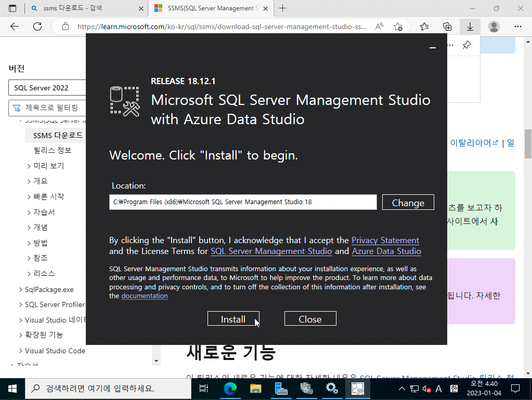Viewport: 532px width, 400px height.
Task: Open Microsoft Edge from the taskbar
Action: tap(230, 389)
